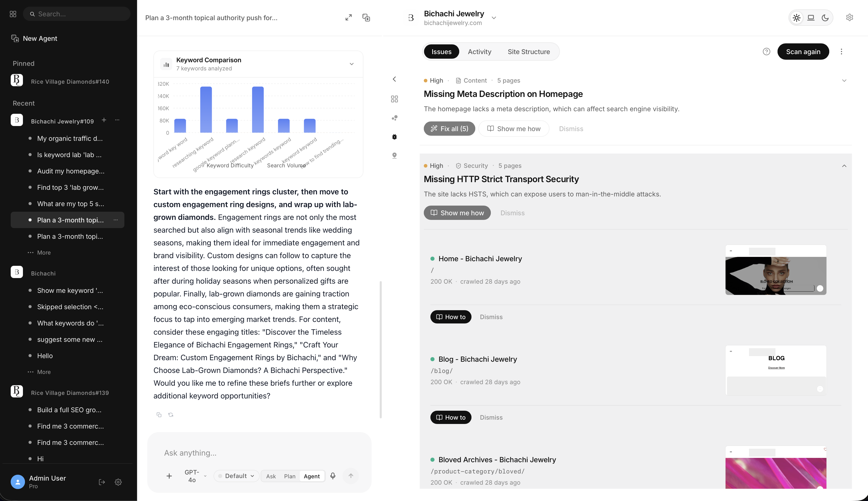This screenshot has height=501, width=868.
Task: Open options menu for Bichachi Jewelry#109
Action: click(x=117, y=120)
